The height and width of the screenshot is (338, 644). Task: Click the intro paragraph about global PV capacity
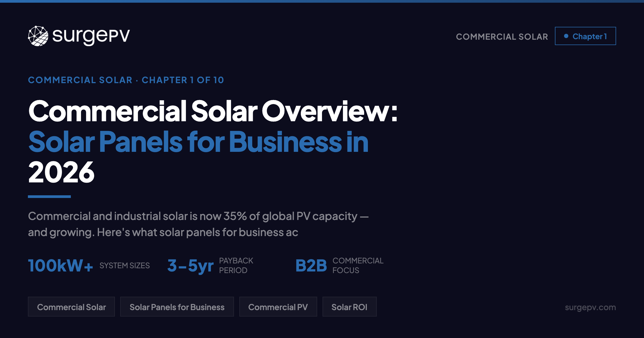click(199, 223)
